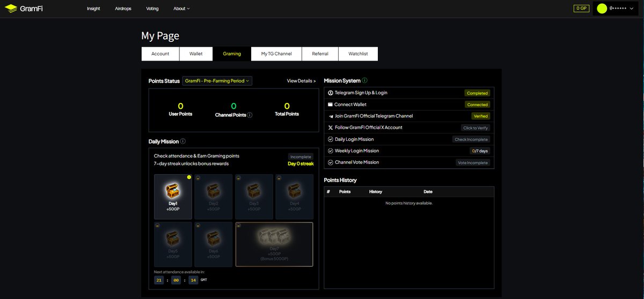Click the 0/7 days badge
The width and height of the screenshot is (644, 299).
click(x=480, y=151)
